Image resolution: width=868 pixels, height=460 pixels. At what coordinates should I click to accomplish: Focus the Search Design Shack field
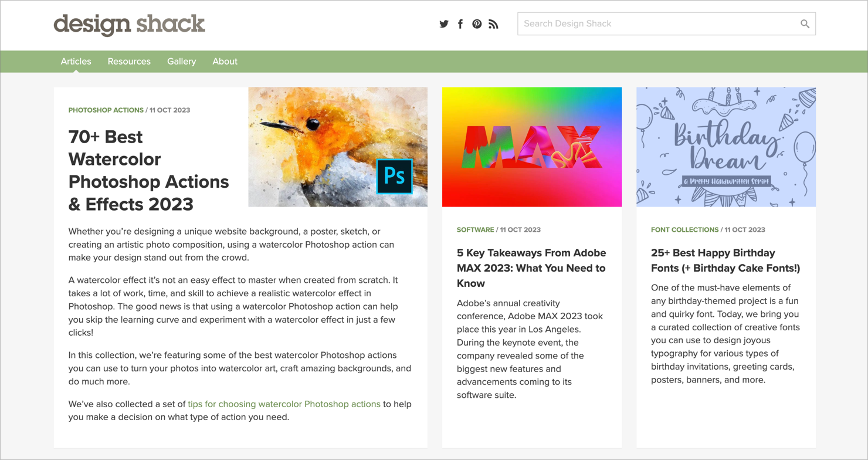pyautogui.click(x=666, y=24)
